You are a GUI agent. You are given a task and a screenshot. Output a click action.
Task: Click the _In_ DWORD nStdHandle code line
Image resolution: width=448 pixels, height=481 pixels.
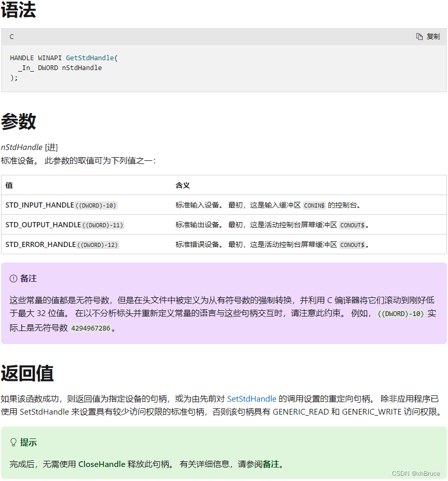[60, 68]
